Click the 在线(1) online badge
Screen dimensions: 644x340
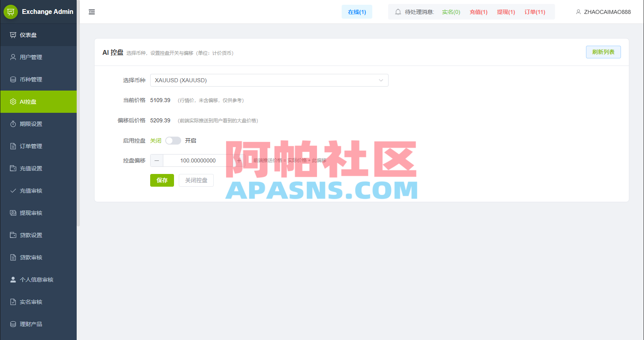(x=357, y=12)
